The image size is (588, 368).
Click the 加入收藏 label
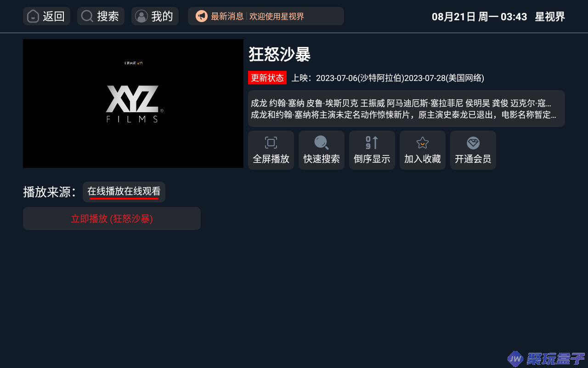point(423,159)
